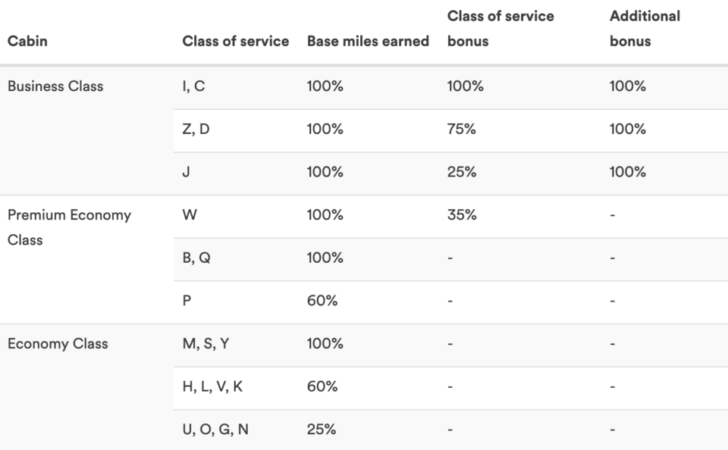Click the Class of service bonus header

tap(500, 28)
